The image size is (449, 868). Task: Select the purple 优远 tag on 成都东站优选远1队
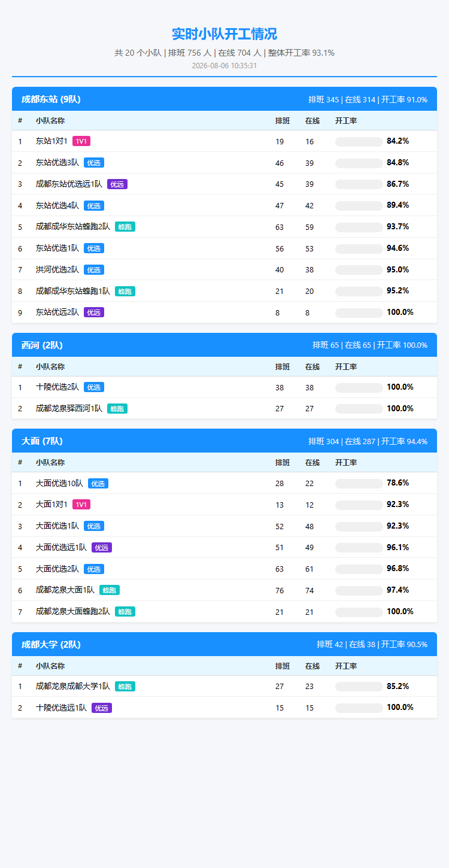click(117, 184)
